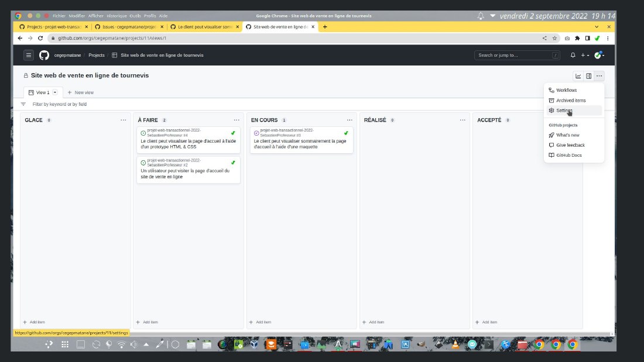The image size is (644, 362).
Task: Create a New view
Action: click(81, 93)
